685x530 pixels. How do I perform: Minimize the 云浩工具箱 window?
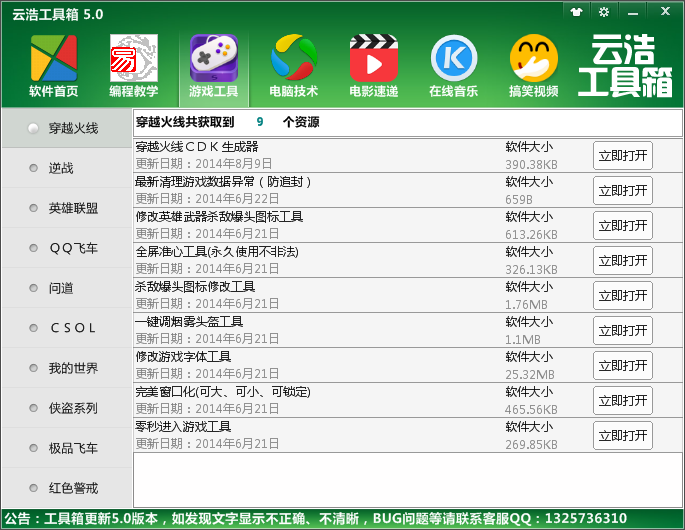click(633, 12)
